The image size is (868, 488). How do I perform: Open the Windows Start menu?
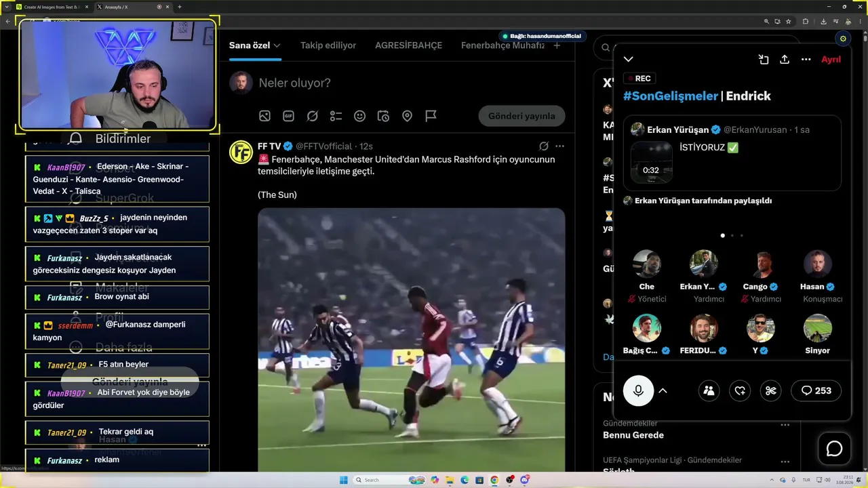pyautogui.click(x=343, y=480)
